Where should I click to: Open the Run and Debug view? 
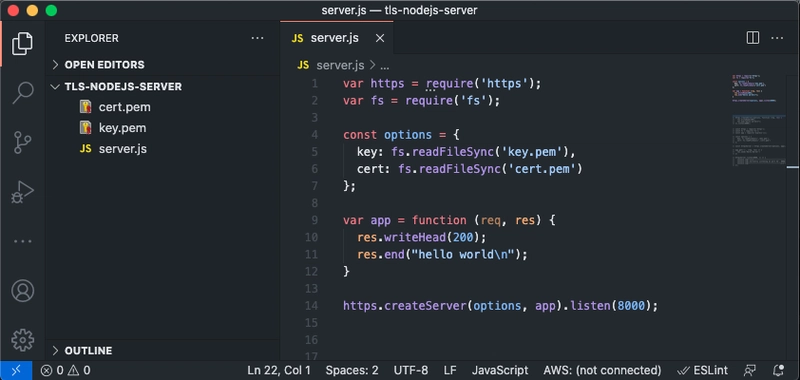[x=22, y=192]
